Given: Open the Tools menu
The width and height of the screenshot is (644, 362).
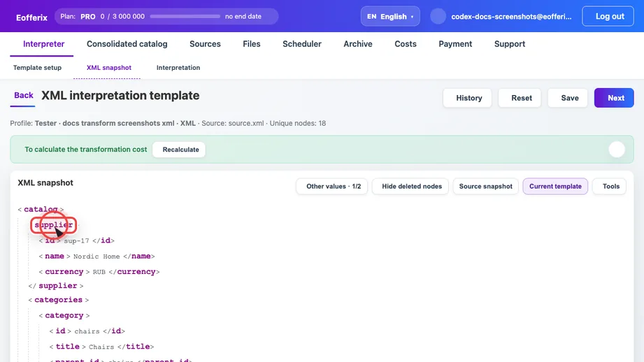Looking at the screenshot, I should point(610,187).
